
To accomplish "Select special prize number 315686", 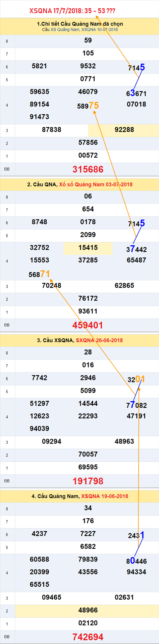I will 88,169.
